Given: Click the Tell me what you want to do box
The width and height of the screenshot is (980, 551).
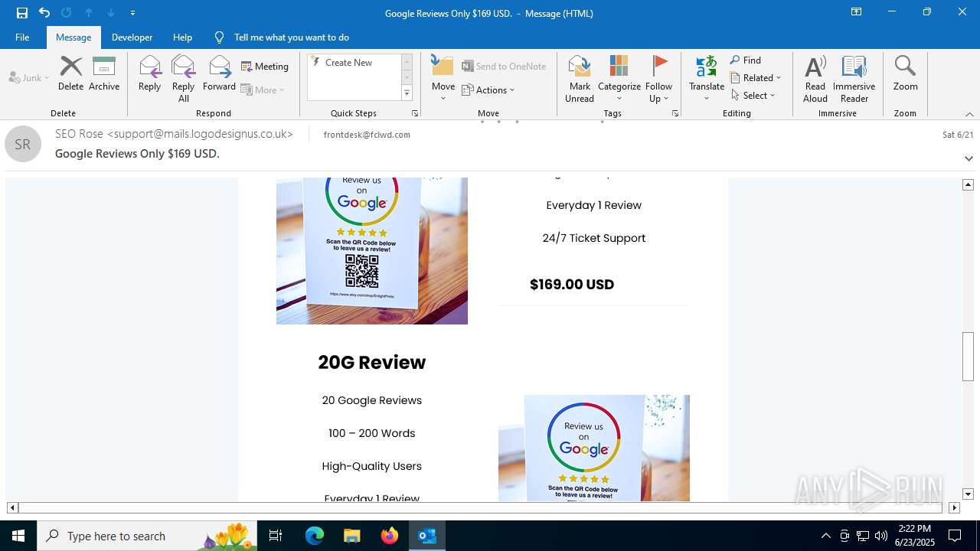Looking at the screenshot, I should click(x=291, y=37).
